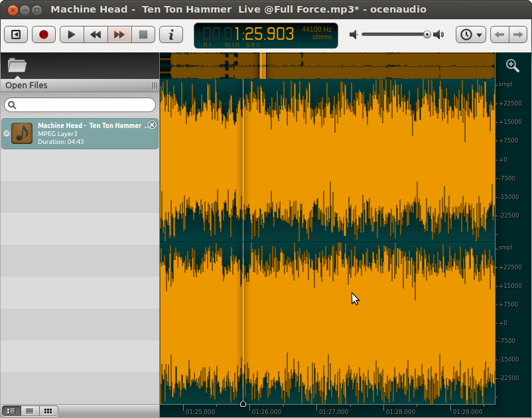Image resolution: width=532 pixels, height=418 pixels.
Task: Click the back arrow navigation button
Action: coord(499,35)
